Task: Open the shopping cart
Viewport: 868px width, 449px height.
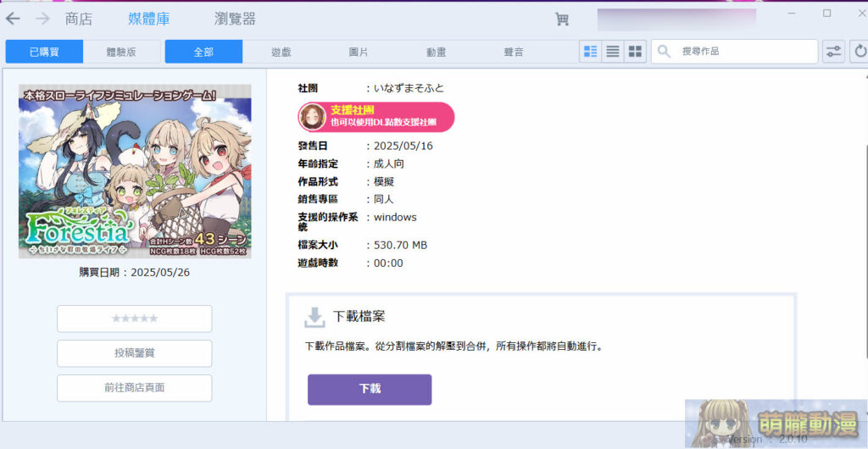Action: (x=562, y=19)
